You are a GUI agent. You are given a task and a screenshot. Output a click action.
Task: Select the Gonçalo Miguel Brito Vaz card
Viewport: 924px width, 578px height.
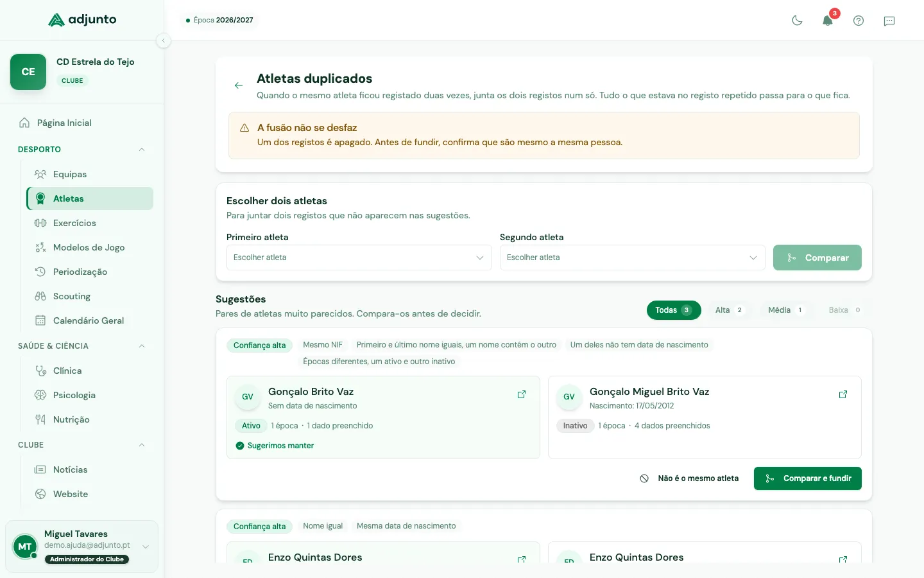(705, 417)
